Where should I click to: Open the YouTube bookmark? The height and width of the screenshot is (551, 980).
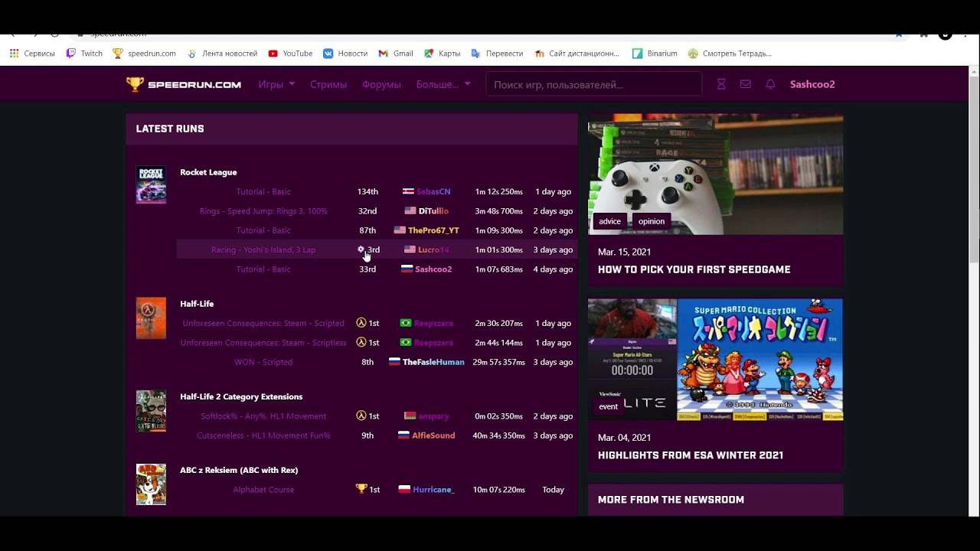pyautogui.click(x=290, y=54)
